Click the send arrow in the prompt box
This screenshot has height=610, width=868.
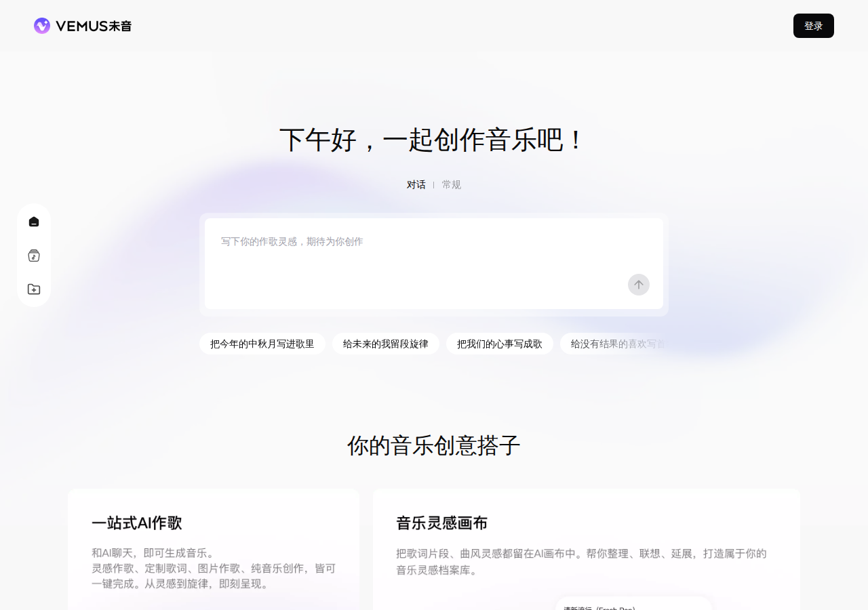point(639,285)
